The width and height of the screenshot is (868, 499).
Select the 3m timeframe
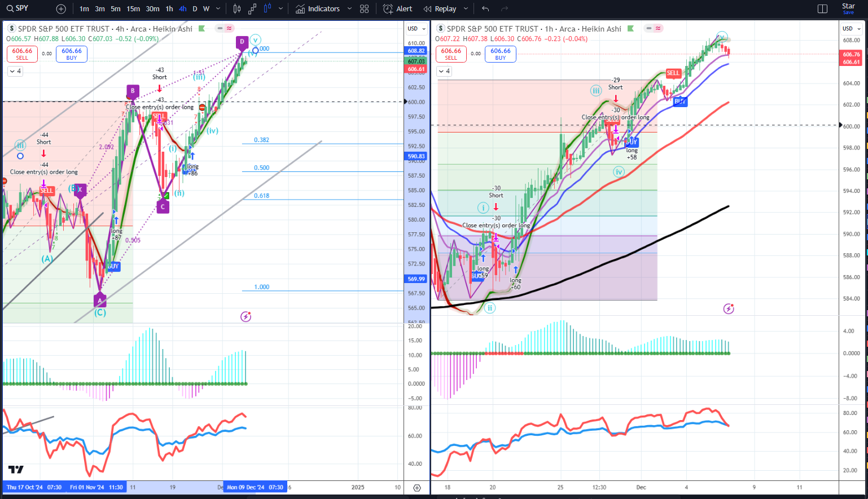click(100, 9)
